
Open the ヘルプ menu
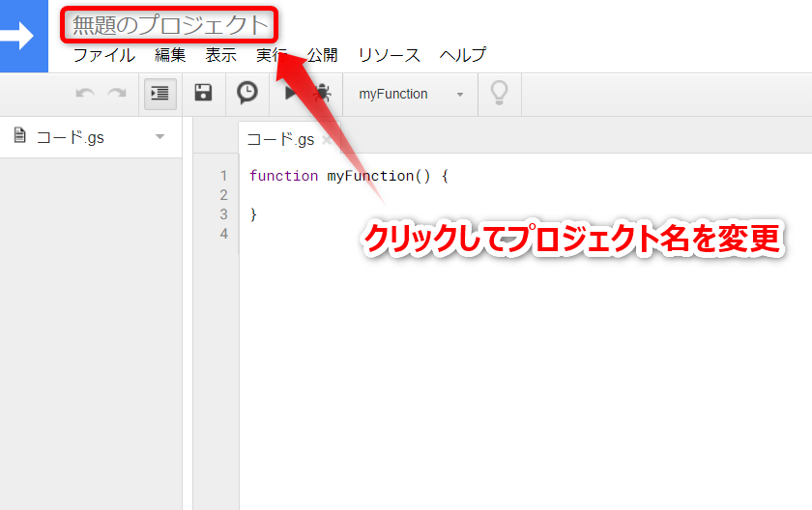pyautogui.click(x=463, y=55)
